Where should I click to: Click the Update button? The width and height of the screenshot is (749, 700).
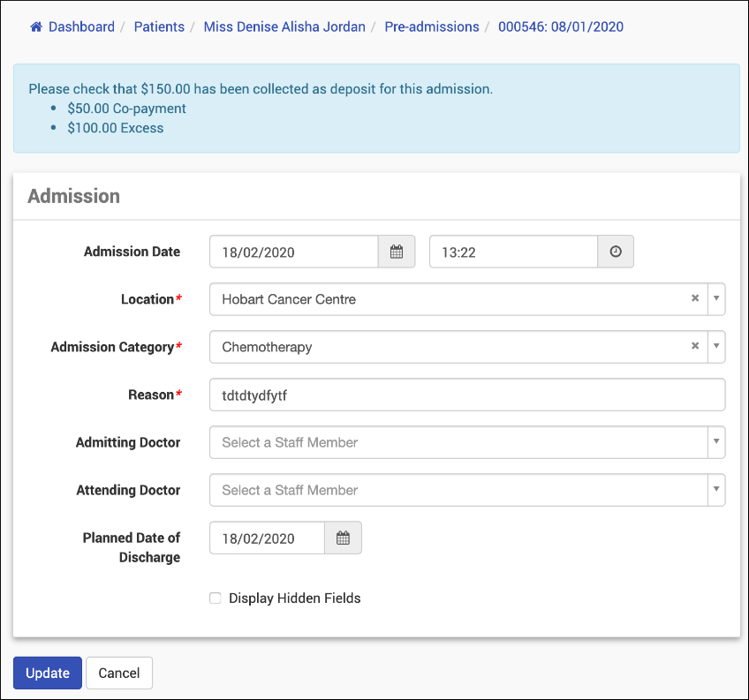48,673
